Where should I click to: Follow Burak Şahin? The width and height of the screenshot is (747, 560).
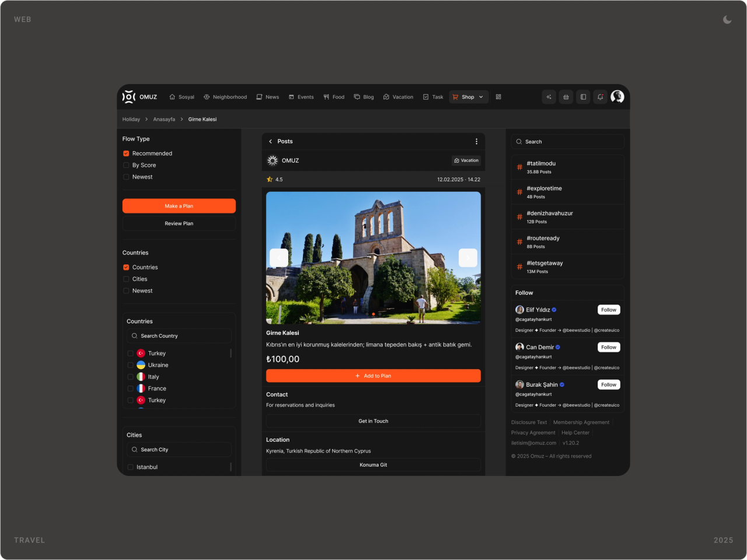609,384
